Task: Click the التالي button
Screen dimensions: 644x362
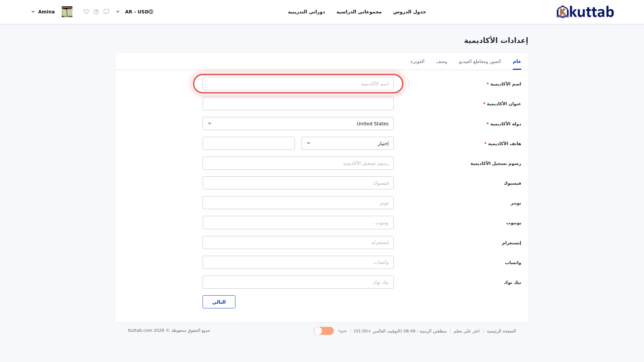Action: click(219, 302)
